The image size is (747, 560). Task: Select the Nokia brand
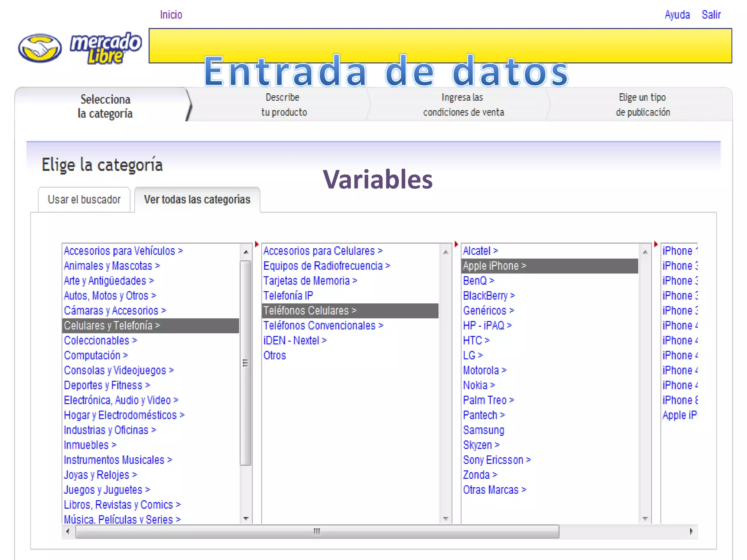tap(479, 385)
